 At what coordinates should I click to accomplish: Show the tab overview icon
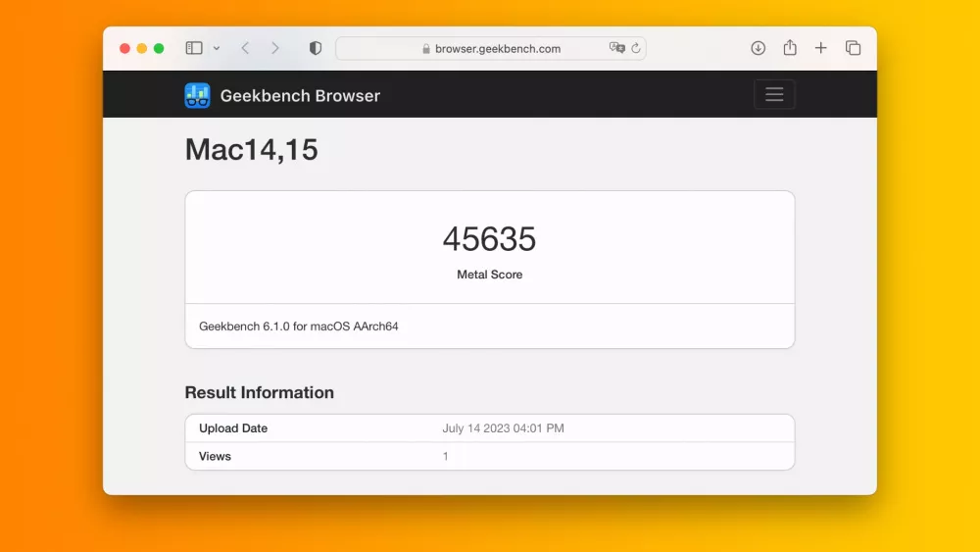(x=854, y=48)
